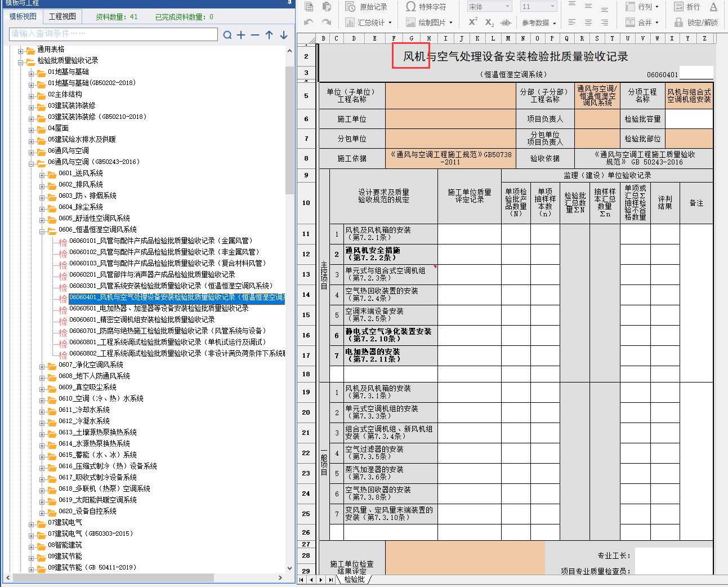This screenshot has width=728, height=587.
Task: Switch to 模板视图 tab
Action: click(x=23, y=16)
